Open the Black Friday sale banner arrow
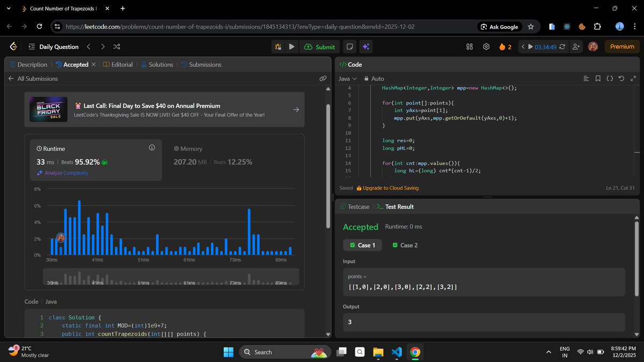The width and height of the screenshot is (644, 362). [296, 109]
